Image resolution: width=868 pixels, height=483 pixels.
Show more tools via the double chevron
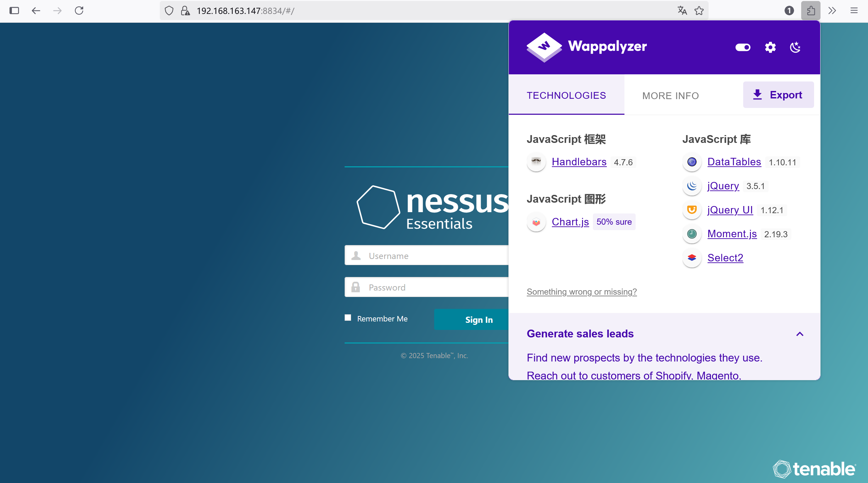832,11
